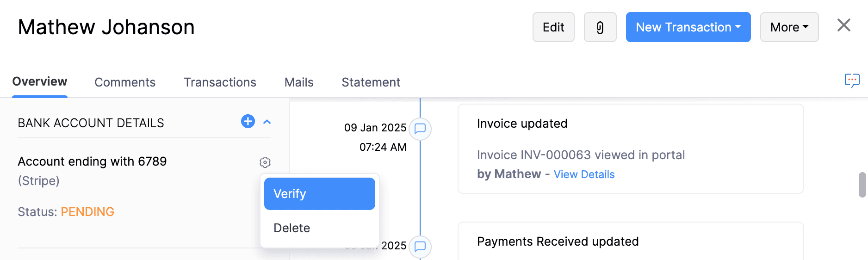
Task: Open the Transactions tab
Action: pos(220,82)
